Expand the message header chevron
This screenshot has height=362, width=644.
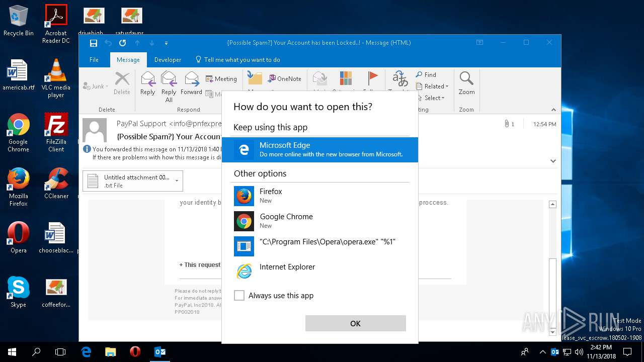pos(553,161)
